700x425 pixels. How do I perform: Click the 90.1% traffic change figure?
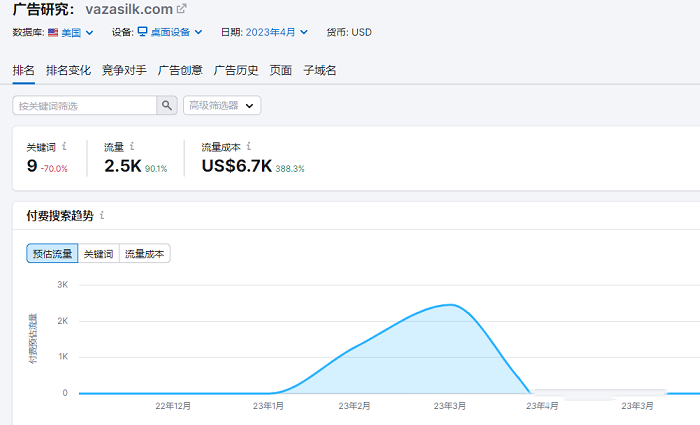point(156,169)
